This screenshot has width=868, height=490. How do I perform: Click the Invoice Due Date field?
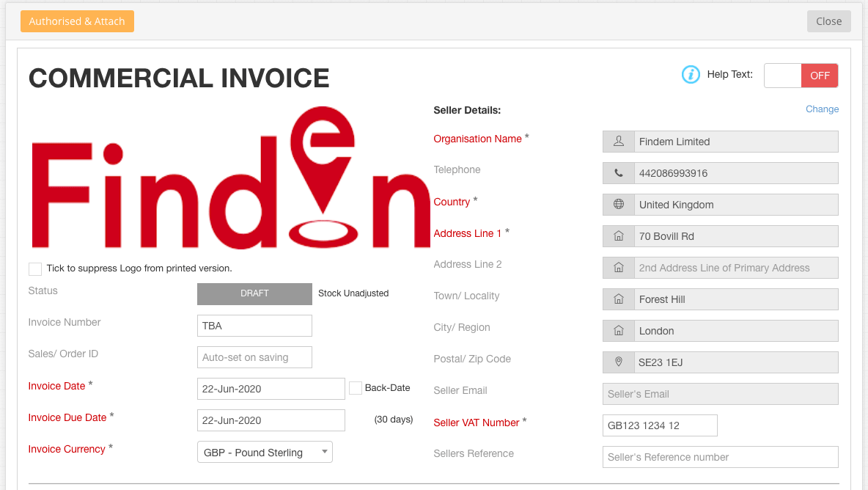pos(271,420)
